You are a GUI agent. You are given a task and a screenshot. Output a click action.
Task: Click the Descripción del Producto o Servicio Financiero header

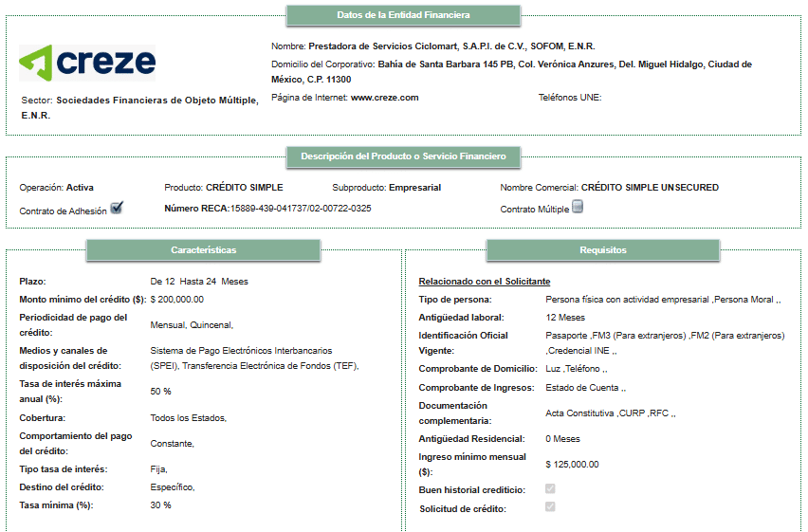point(403,156)
